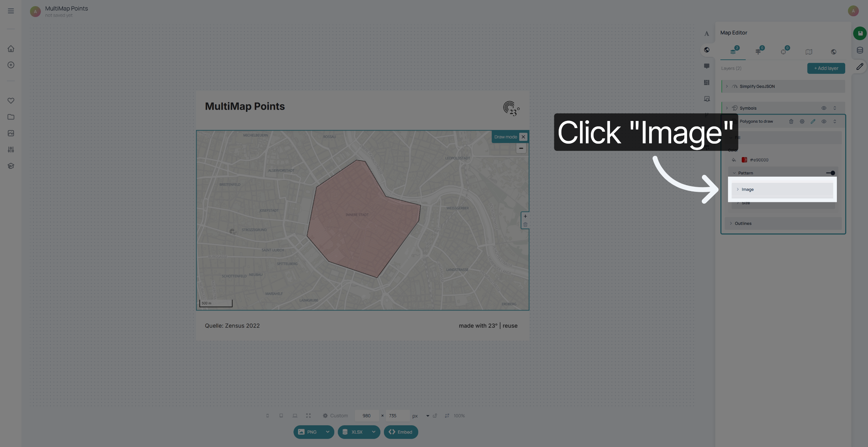
Task: Click the text 'A' editor panel icon
Action: click(706, 34)
